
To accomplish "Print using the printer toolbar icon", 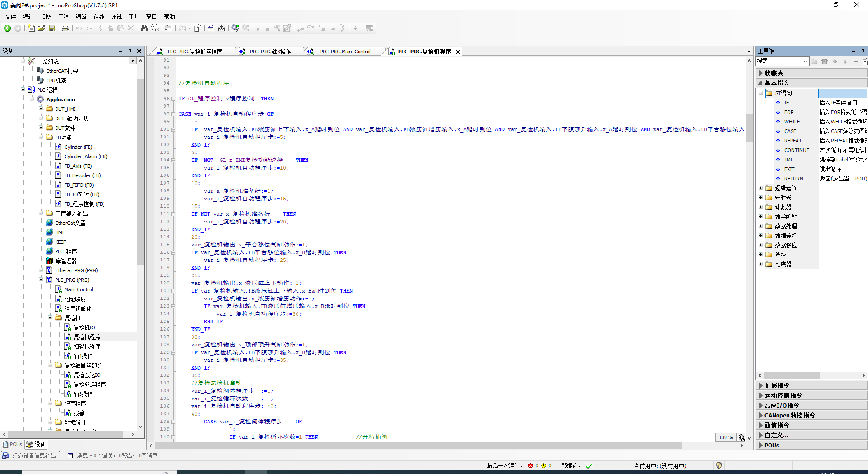I will click(66, 28).
